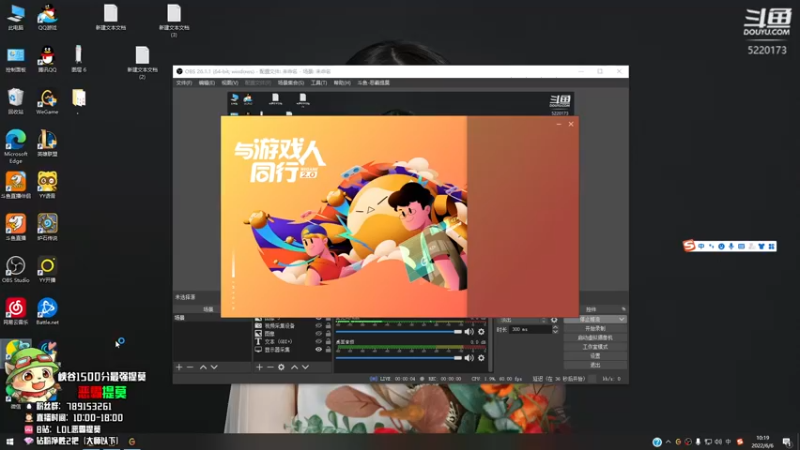Viewport: 800px width, 450px height.
Task: Toggle visibility eye of 显示器采集 source
Action: pyautogui.click(x=318, y=349)
